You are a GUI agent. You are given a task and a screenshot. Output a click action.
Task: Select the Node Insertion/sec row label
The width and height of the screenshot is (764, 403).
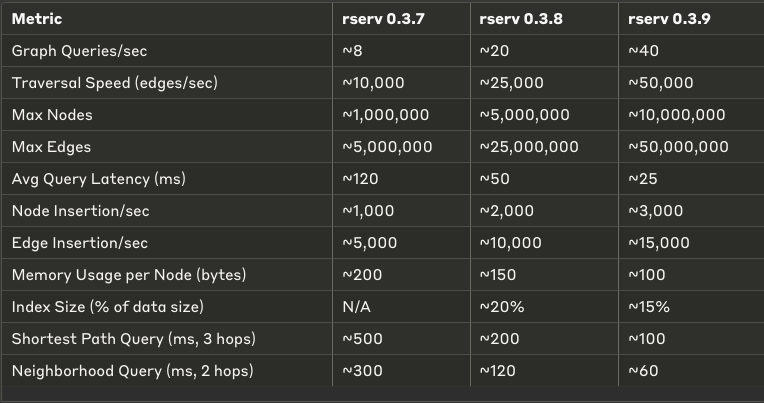point(80,211)
